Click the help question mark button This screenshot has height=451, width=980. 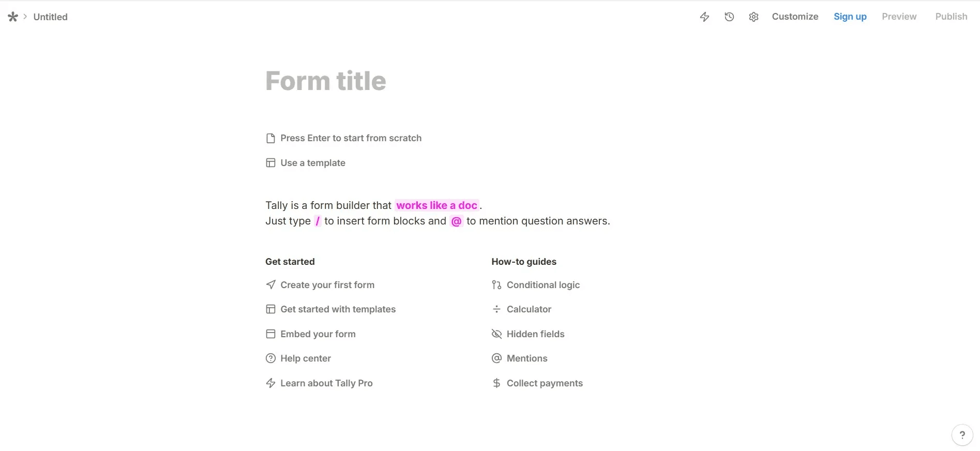coord(962,434)
